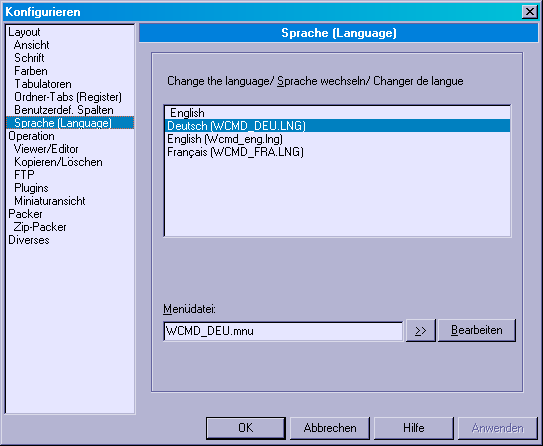Open the Diverses settings page
543x446 pixels.
coord(29,240)
